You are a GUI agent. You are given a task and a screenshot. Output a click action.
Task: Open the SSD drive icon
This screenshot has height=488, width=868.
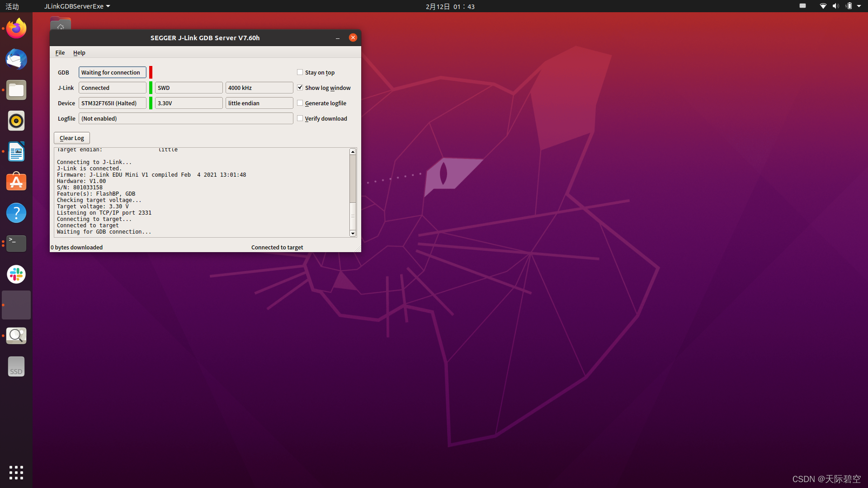click(x=16, y=366)
